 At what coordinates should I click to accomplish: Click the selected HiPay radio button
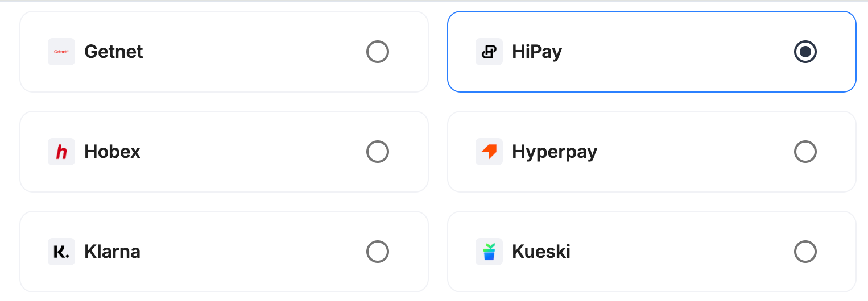tap(805, 52)
